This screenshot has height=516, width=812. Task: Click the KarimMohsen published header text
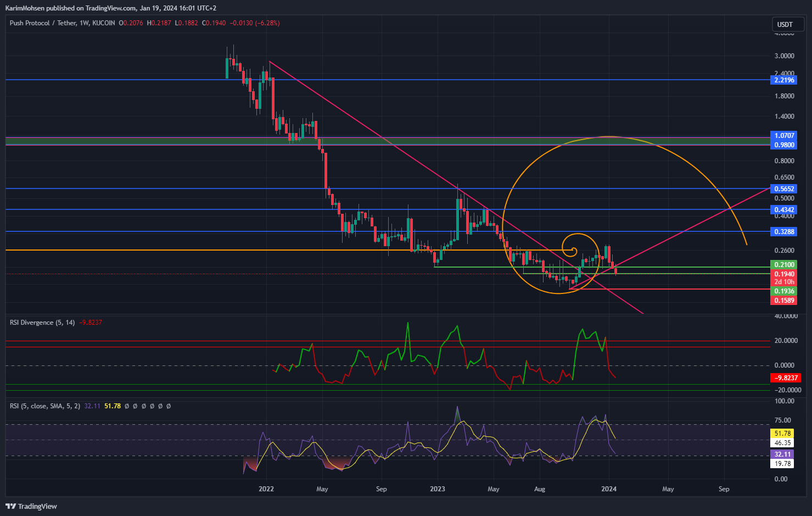[x=111, y=8]
